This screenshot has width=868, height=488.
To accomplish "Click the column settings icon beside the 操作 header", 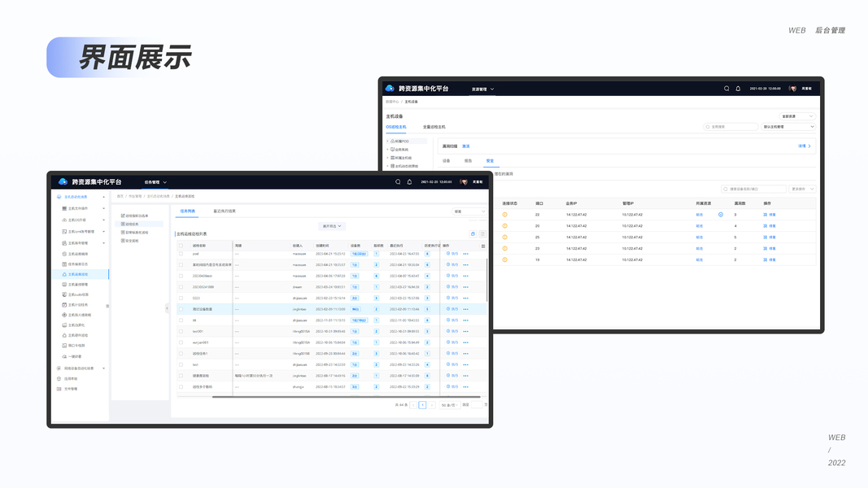I will coord(483,246).
